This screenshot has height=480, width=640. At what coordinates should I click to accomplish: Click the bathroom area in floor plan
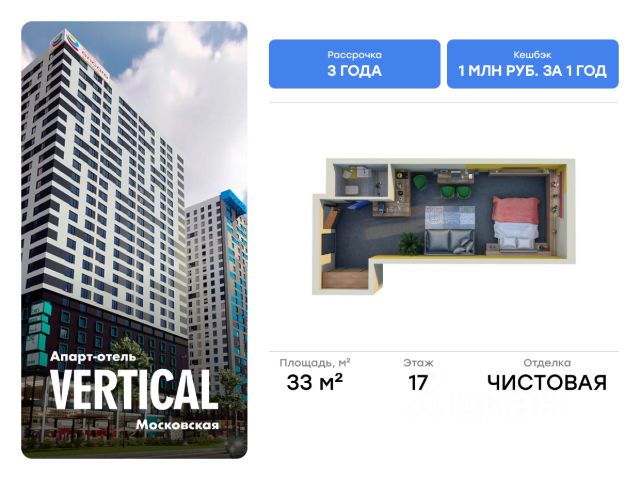361,181
